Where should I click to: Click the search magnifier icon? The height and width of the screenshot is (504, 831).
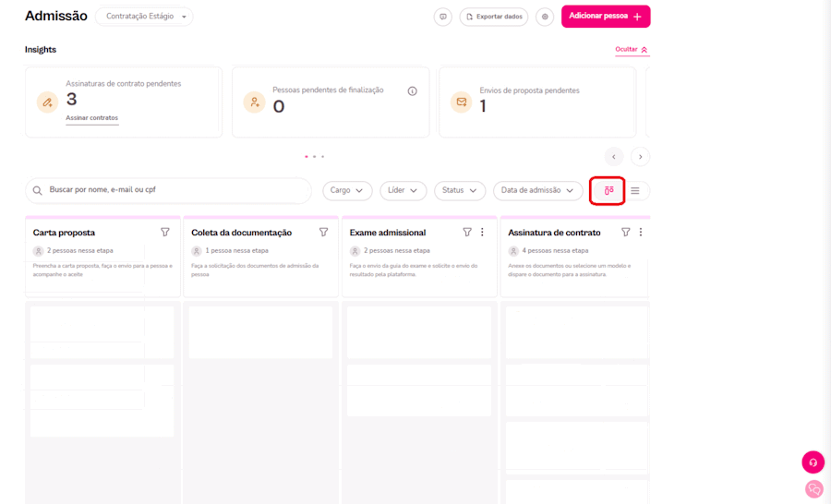pos(37,190)
